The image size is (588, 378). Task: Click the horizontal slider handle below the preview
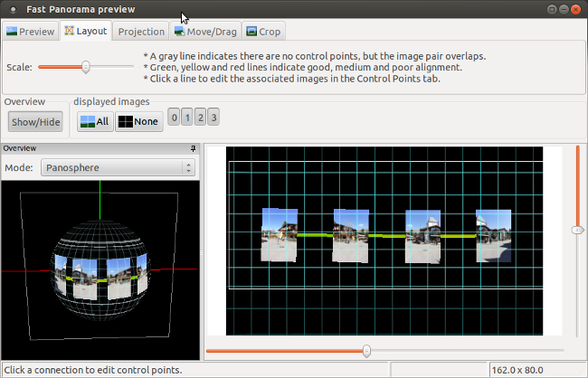366,351
